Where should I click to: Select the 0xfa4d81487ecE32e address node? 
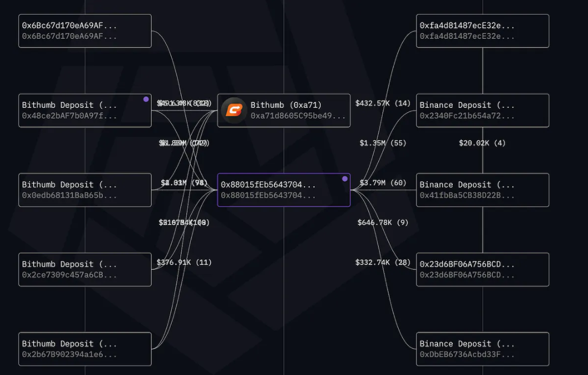[482, 31]
